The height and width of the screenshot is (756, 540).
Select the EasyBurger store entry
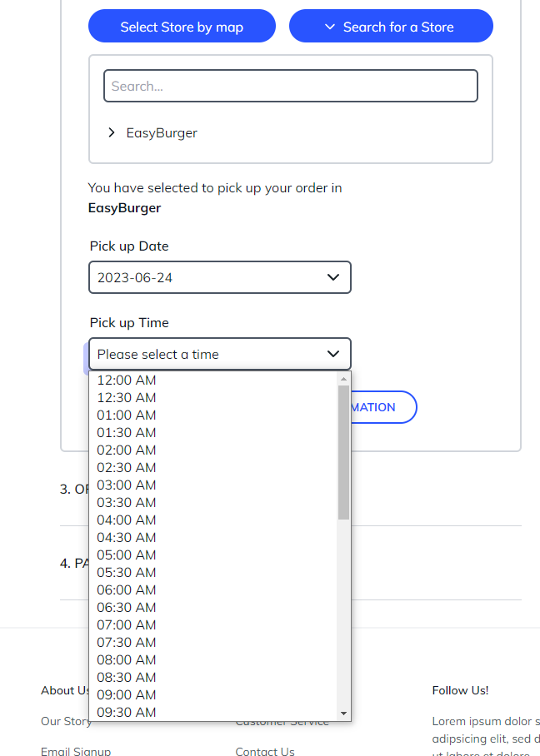[162, 132]
